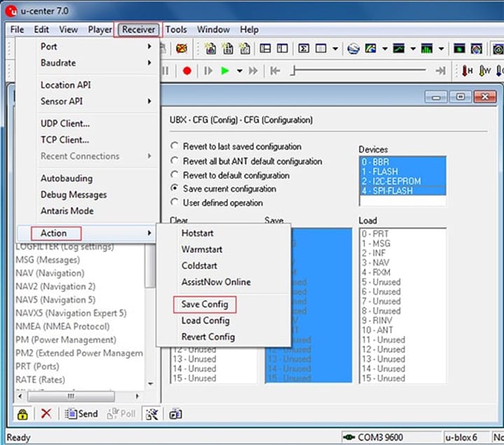The height and width of the screenshot is (445, 504).
Task: Click the Send button
Action: click(82, 414)
